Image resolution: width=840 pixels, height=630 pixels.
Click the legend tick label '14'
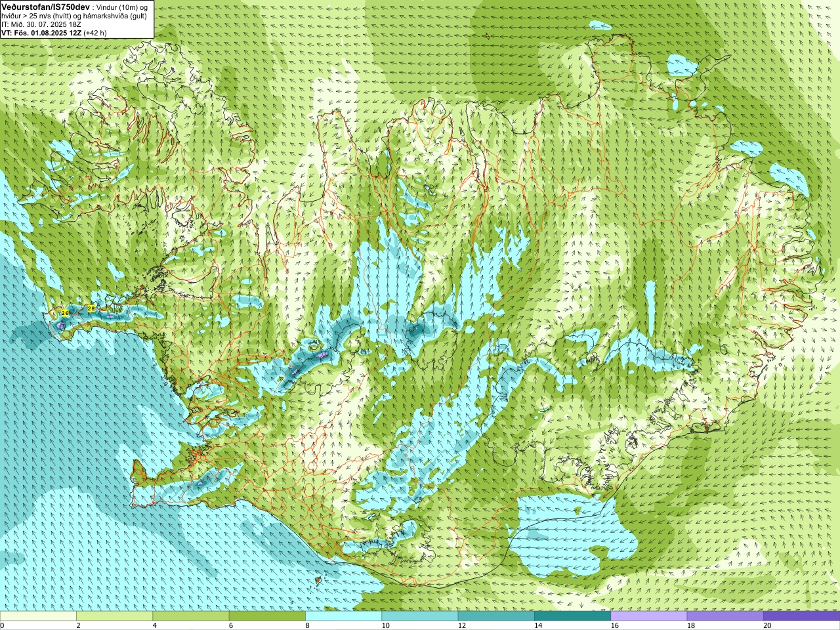click(x=538, y=625)
